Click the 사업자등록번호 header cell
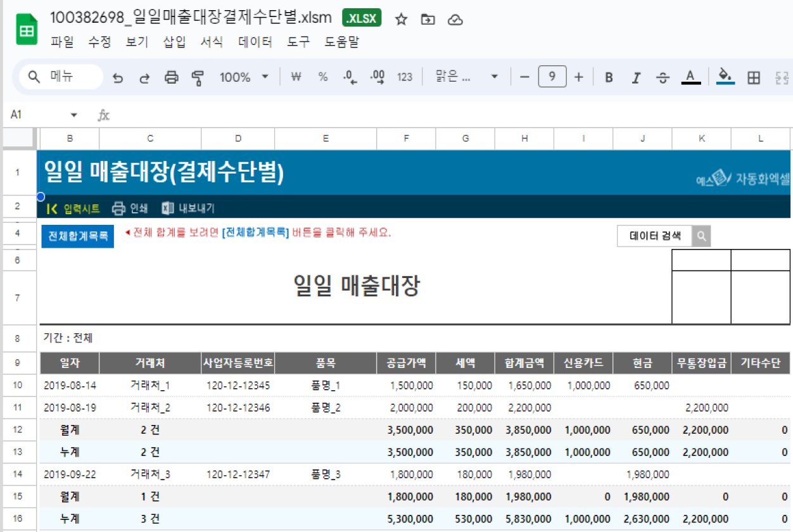793x532 pixels. 238,363
